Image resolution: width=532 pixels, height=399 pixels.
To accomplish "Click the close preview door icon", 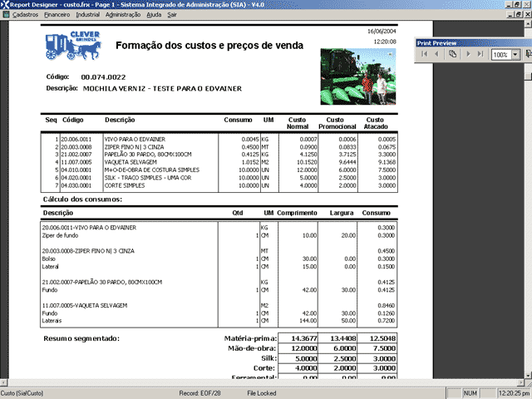I will [x=530, y=53].
